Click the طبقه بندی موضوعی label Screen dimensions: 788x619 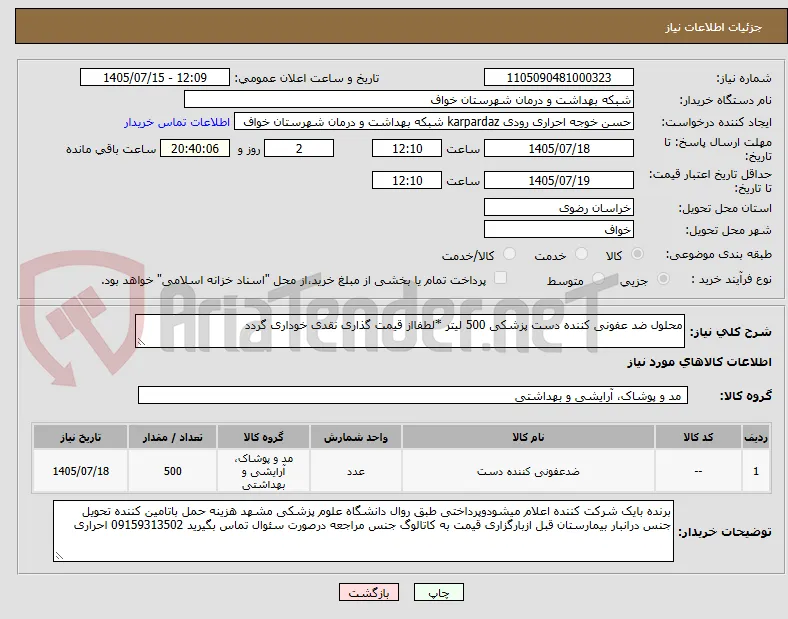click(x=719, y=254)
